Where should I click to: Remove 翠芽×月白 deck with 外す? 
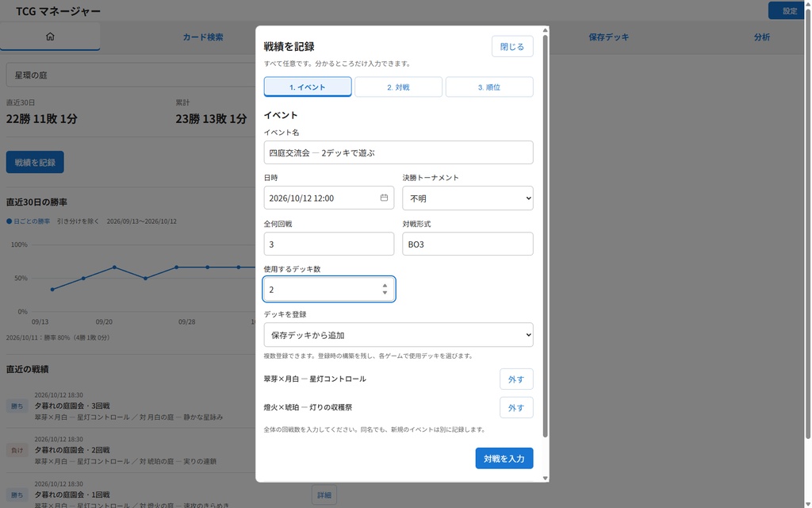pos(516,379)
